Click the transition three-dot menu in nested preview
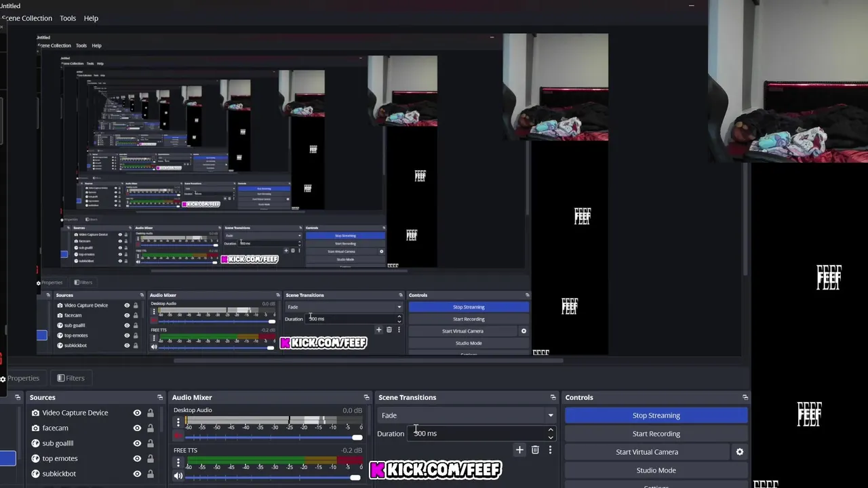 point(399,330)
